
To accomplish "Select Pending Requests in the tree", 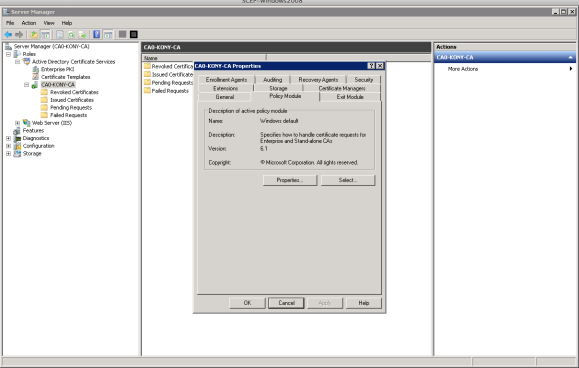I will (x=71, y=108).
